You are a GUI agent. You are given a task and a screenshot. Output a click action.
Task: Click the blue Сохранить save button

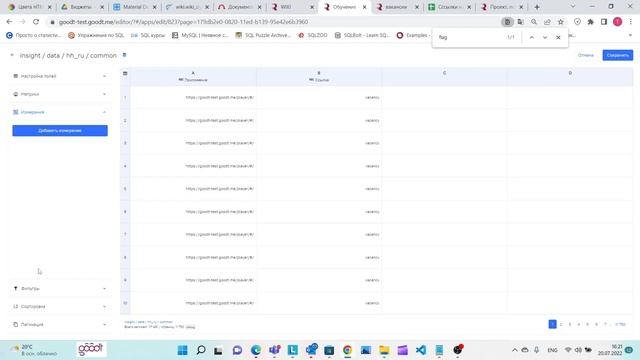[618, 55]
